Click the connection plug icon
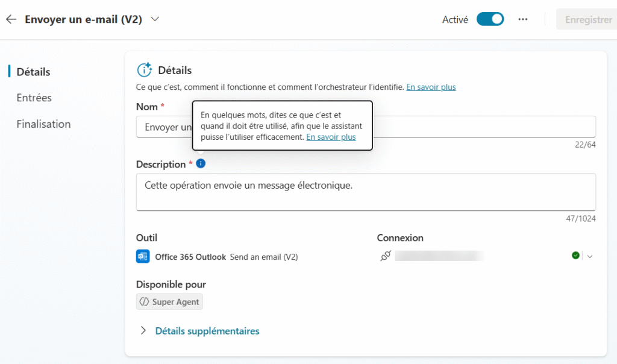 (386, 256)
